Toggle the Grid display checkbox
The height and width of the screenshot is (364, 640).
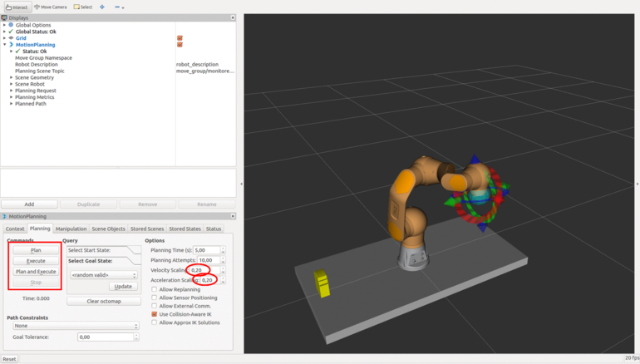pos(180,38)
